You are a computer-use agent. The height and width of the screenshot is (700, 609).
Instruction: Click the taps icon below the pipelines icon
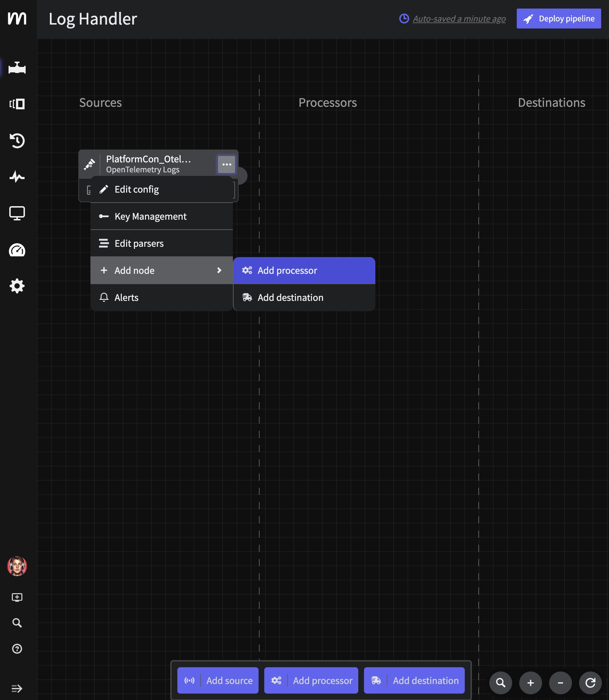tap(17, 104)
